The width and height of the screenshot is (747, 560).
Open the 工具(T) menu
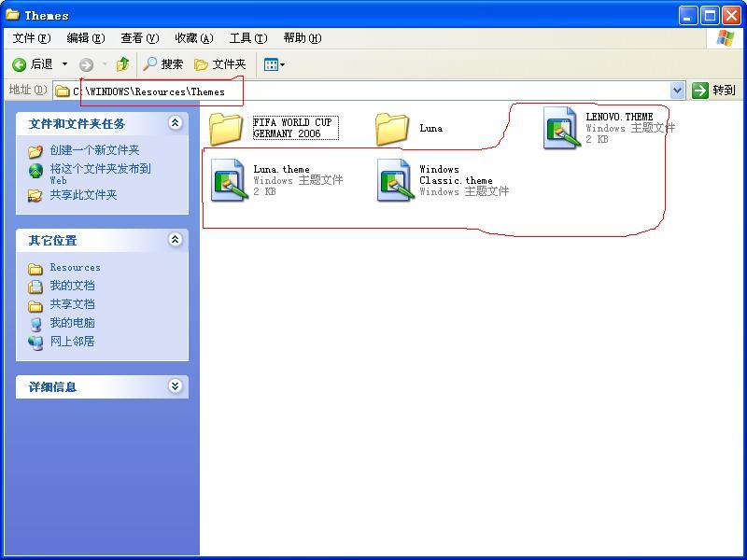(x=248, y=38)
